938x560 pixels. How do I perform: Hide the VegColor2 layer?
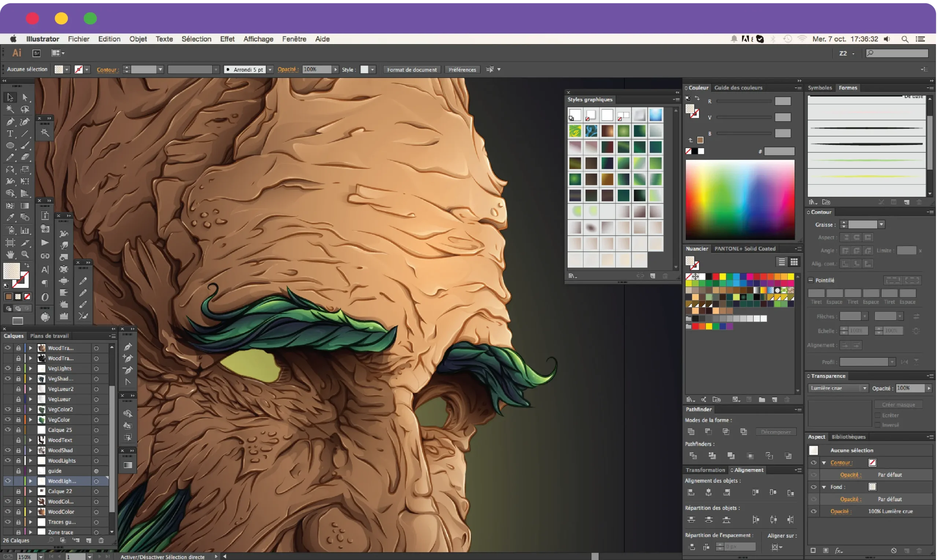pyautogui.click(x=8, y=409)
